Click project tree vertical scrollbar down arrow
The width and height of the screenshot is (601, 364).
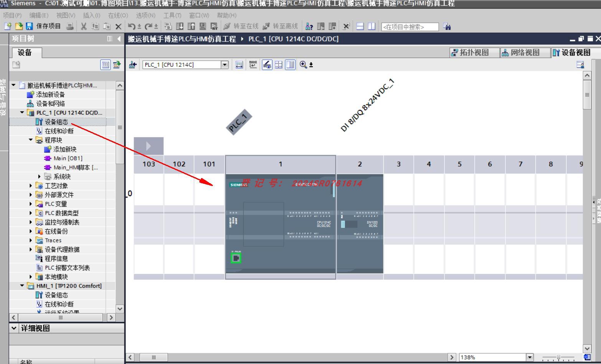coord(120,309)
